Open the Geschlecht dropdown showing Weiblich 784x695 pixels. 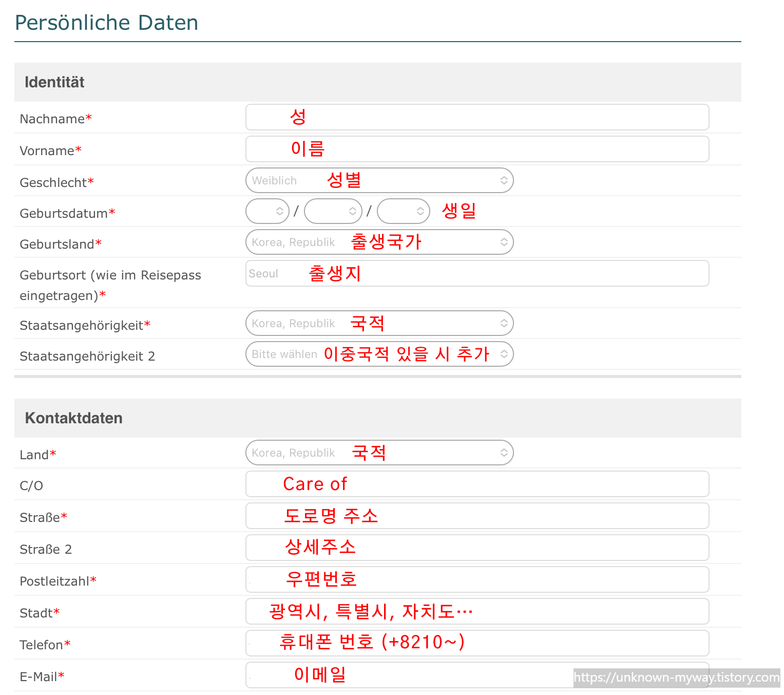[380, 180]
